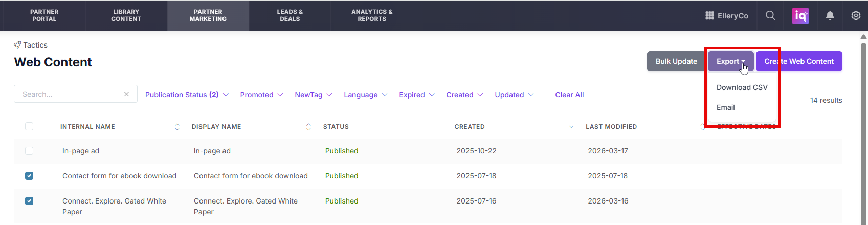Click Bulk Update button
The width and height of the screenshot is (868, 225).
pos(676,61)
